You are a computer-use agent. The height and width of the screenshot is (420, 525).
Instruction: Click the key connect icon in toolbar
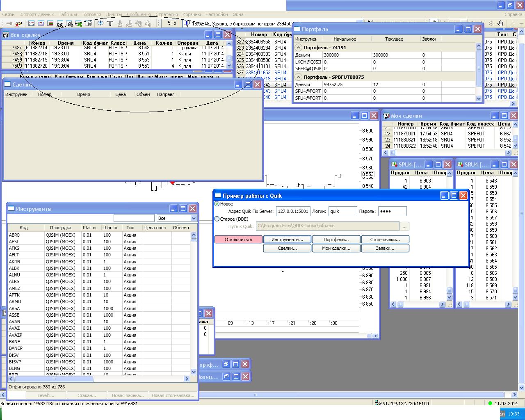click(9, 23)
